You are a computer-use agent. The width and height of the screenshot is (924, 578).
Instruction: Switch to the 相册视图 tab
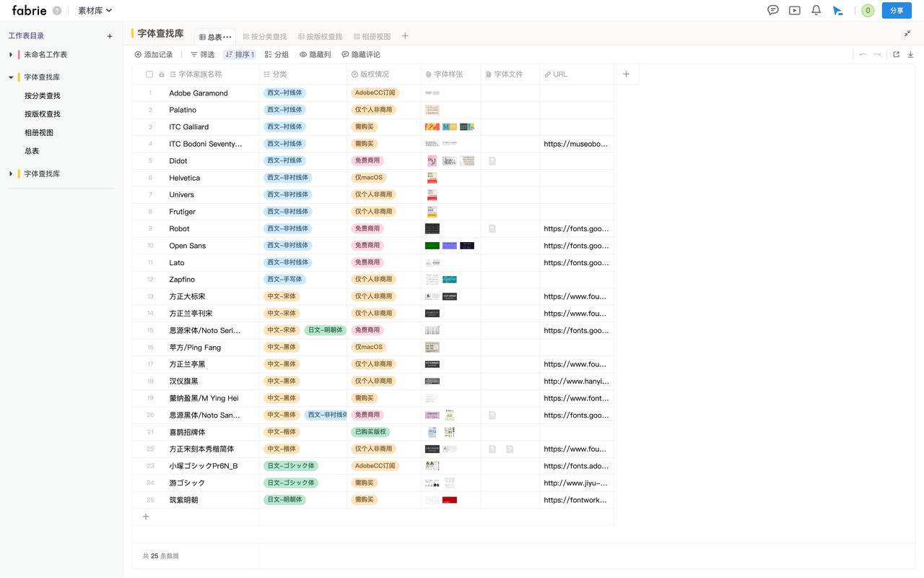coord(372,37)
